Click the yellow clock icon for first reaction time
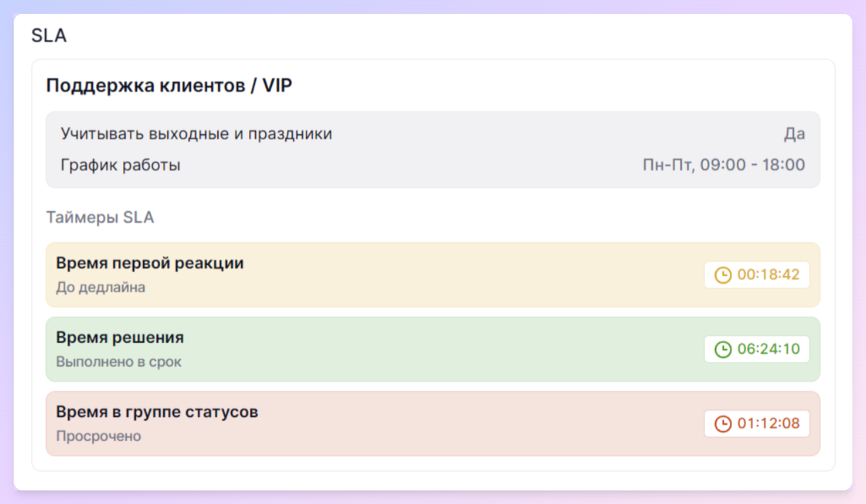866x504 pixels. pyautogui.click(x=723, y=275)
